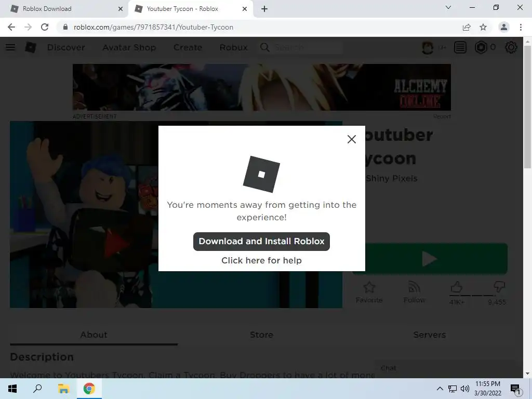Share this page icon
The image size is (532, 399).
[x=467, y=27]
